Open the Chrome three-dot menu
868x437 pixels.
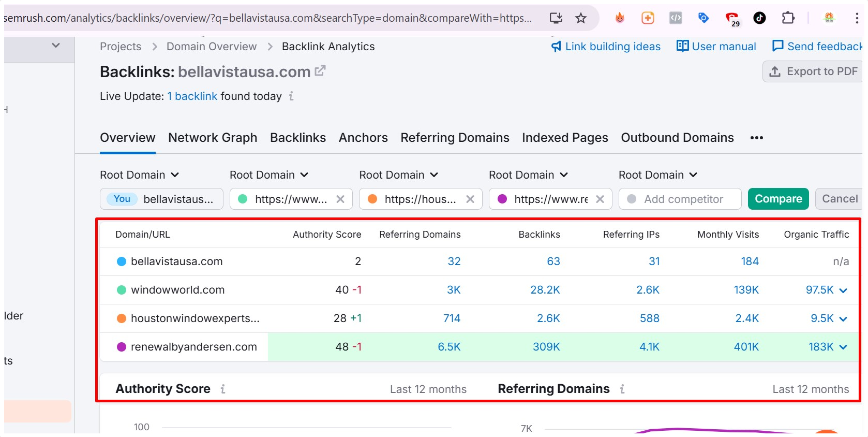coord(857,18)
